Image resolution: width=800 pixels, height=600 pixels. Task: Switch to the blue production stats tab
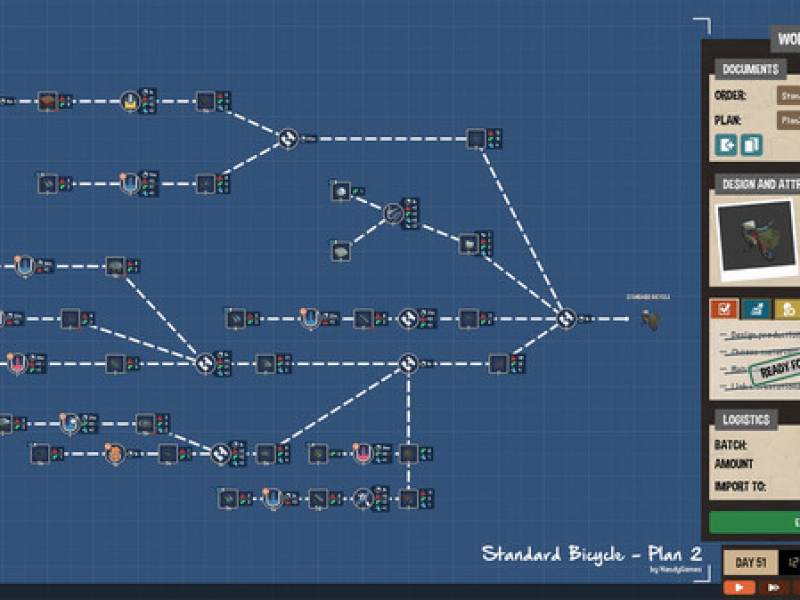pos(756,309)
